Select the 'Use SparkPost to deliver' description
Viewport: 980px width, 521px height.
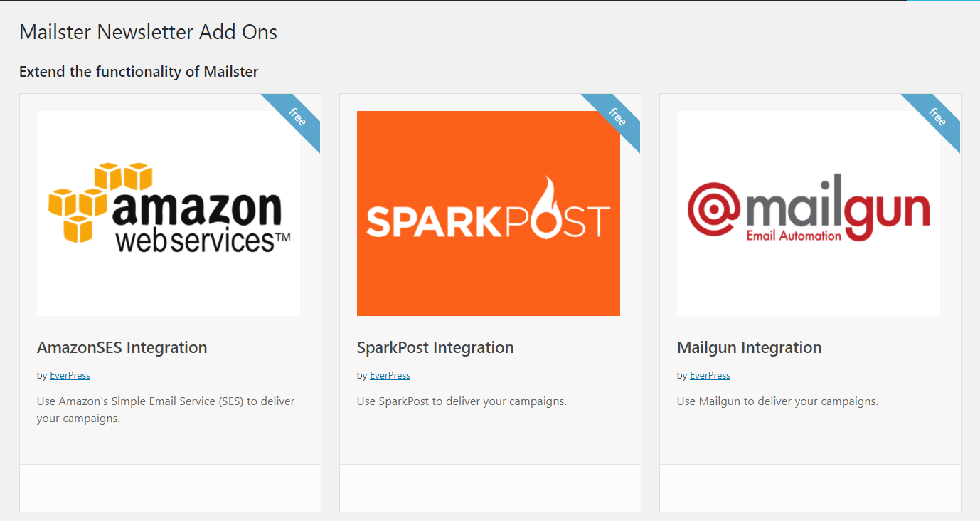tap(462, 401)
